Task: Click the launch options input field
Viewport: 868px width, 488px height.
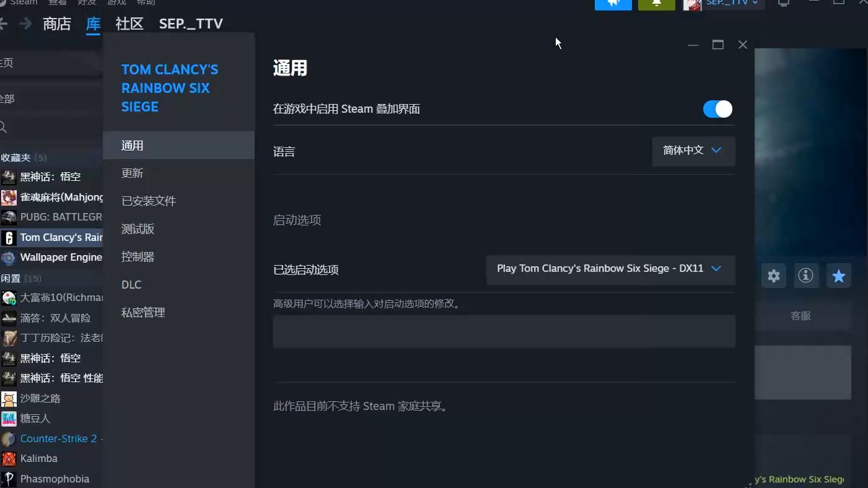Action: (503, 331)
